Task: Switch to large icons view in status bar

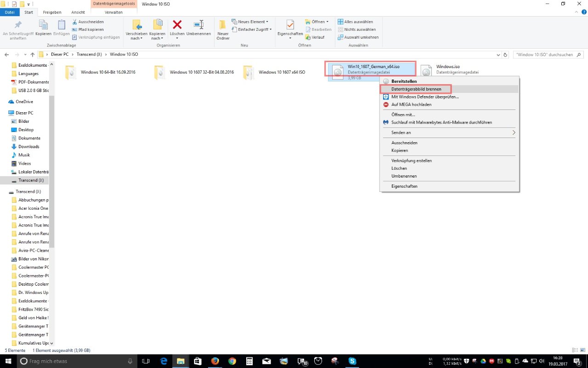Action: coord(582,351)
